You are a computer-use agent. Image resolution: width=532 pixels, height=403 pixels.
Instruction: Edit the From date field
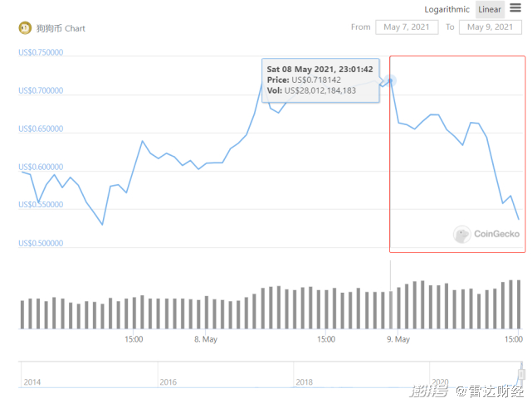[x=407, y=27]
